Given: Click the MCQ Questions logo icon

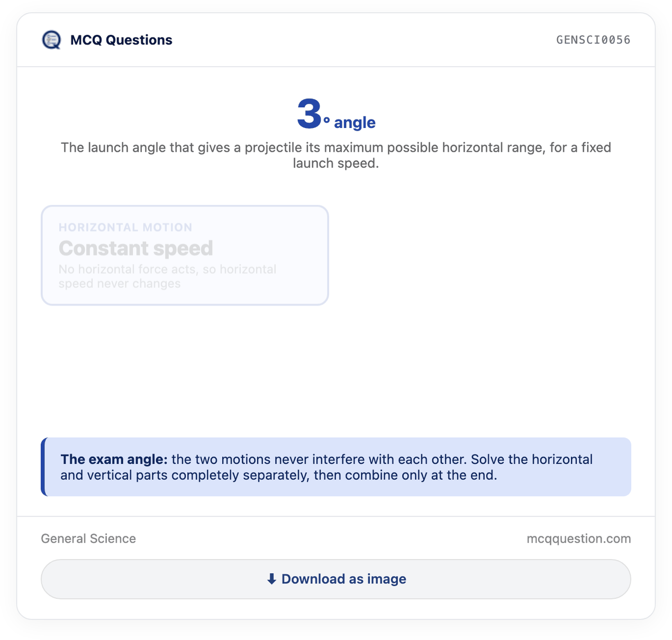Looking at the screenshot, I should point(51,40).
